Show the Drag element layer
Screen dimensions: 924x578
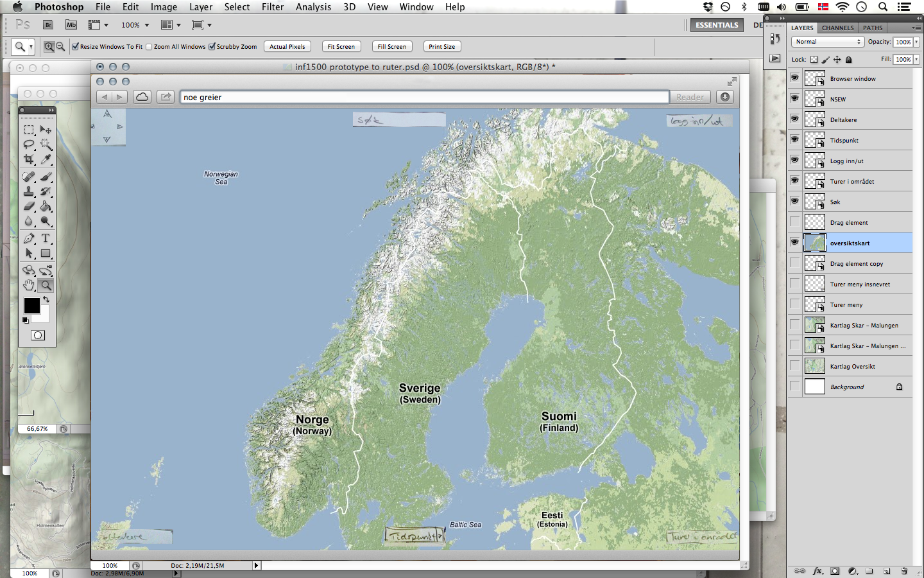[795, 222]
